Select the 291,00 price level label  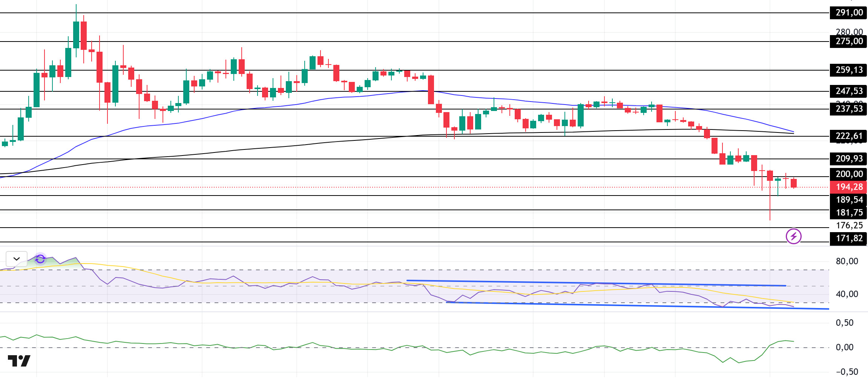(x=848, y=13)
